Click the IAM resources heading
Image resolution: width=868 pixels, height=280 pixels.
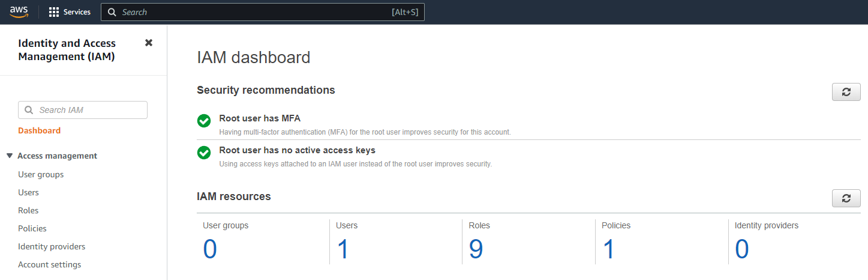(234, 196)
